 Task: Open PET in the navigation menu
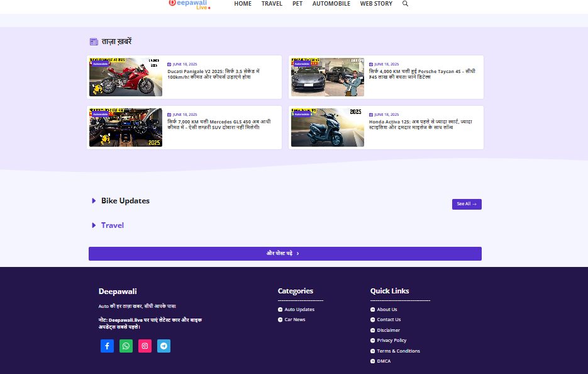(297, 4)
